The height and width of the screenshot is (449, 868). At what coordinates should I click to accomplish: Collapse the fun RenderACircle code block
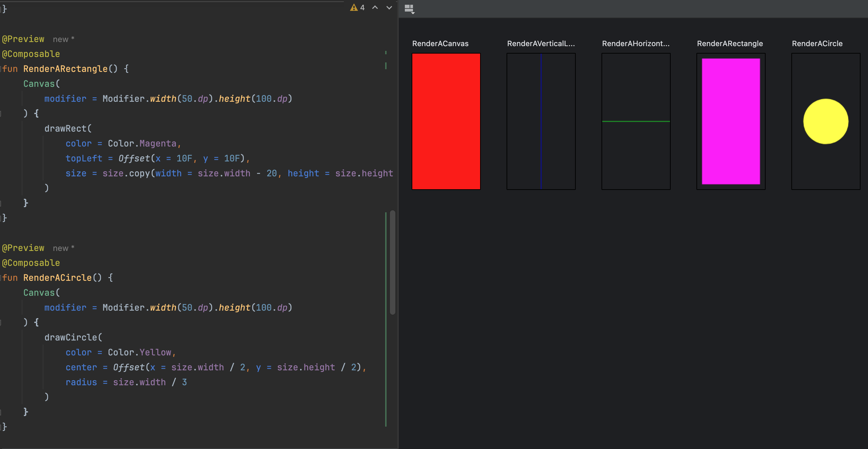coord(1,278)
